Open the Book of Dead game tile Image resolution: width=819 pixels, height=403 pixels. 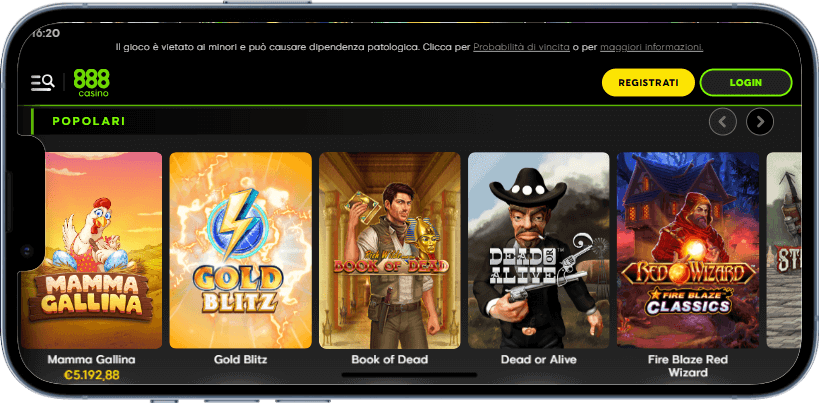tap(390, 250)
